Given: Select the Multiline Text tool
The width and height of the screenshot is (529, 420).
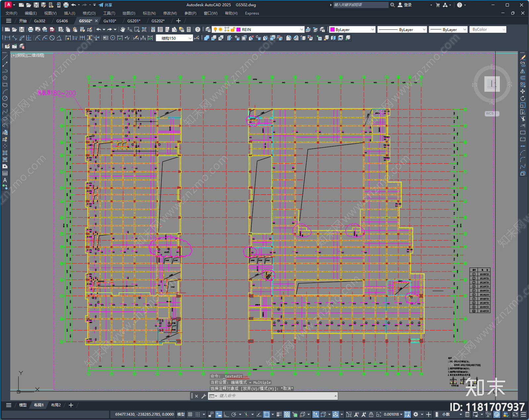Looking at the screenshot, I should coord(5,180).
